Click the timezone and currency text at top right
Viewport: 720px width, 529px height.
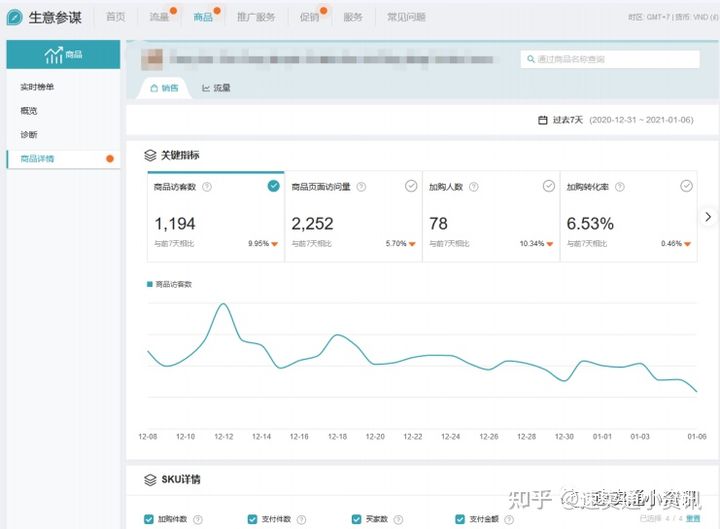pyautogui.click(x=673, y=17)
